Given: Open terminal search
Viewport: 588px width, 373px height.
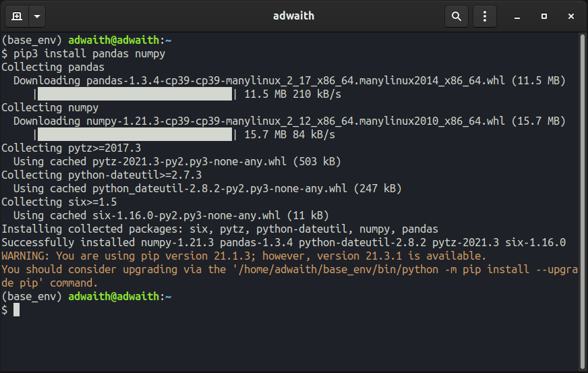Looking at the screenshot, I should coord(457,16).
